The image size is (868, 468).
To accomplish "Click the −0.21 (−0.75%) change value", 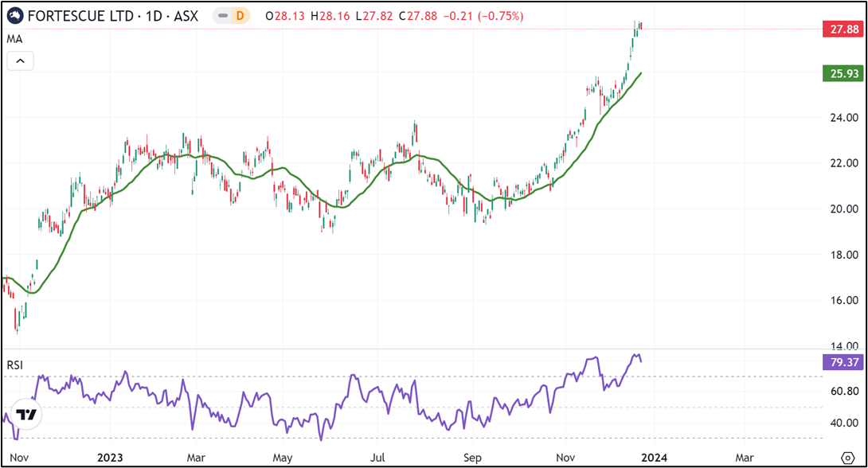I will 484,16.
